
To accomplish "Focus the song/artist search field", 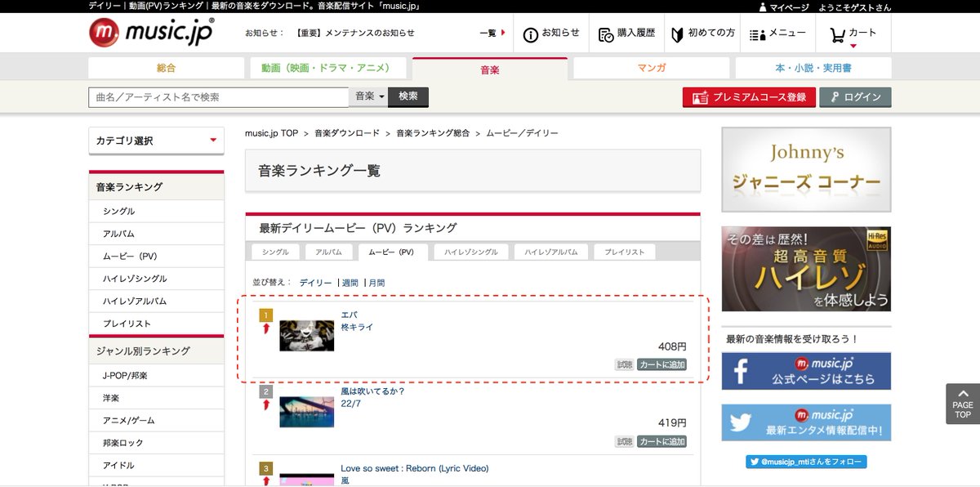I will pyautogui.click(x=219, y=97).
